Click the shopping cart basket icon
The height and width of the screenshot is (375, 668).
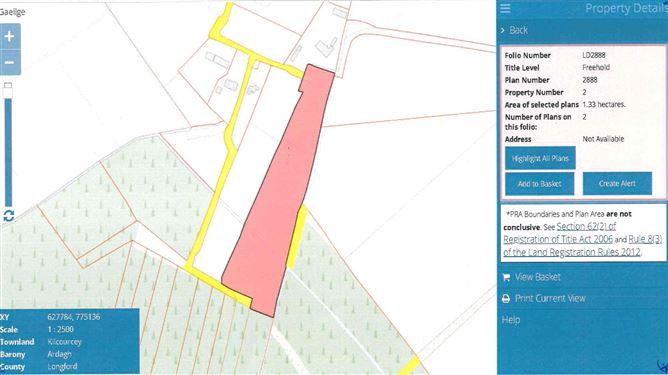[x=506, y=277]
